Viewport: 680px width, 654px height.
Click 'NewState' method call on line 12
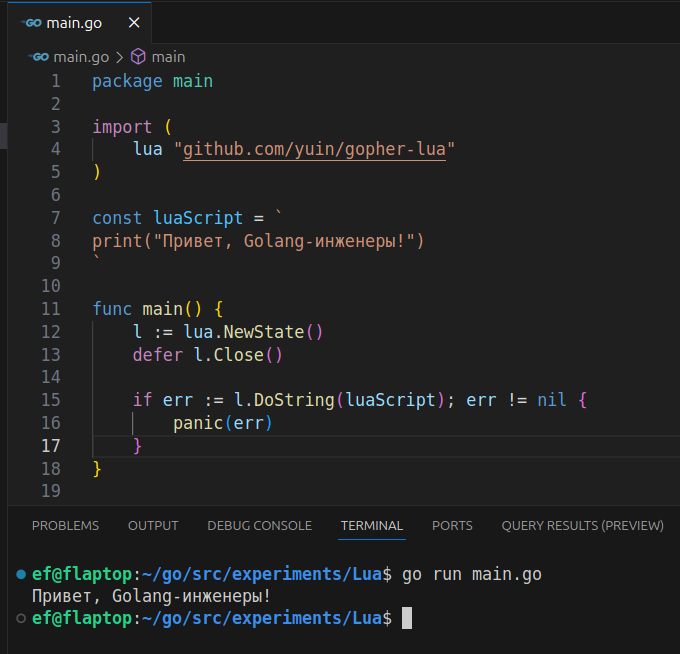pos(264,332)
